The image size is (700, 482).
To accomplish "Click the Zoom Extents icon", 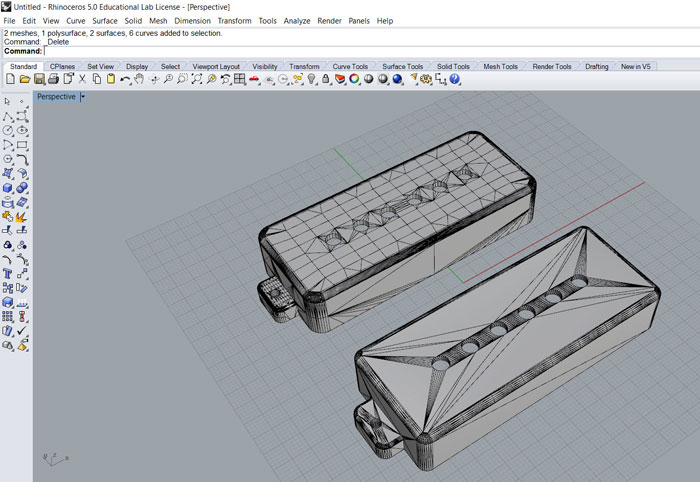I will point(196,79).
